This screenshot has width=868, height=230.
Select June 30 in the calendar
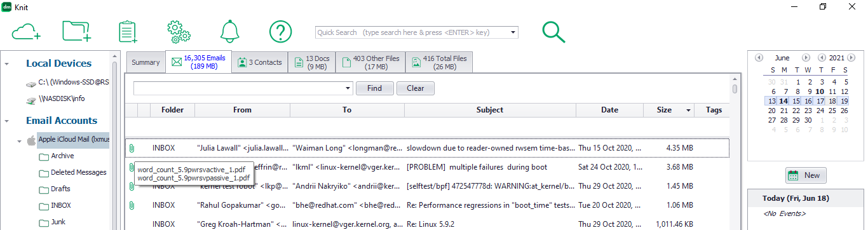coord(808,120)
